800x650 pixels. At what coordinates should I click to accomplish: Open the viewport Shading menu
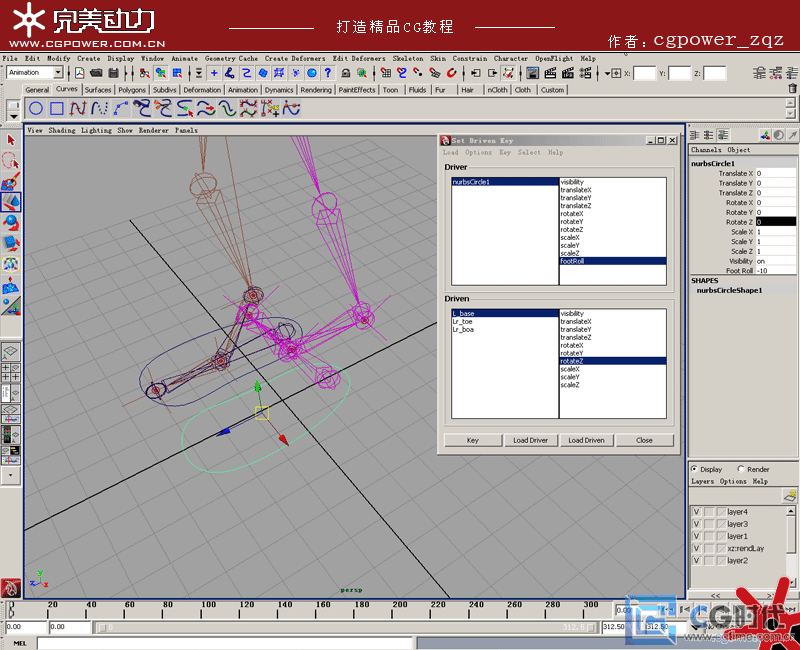pyautogui.click(x=62, y=131)
